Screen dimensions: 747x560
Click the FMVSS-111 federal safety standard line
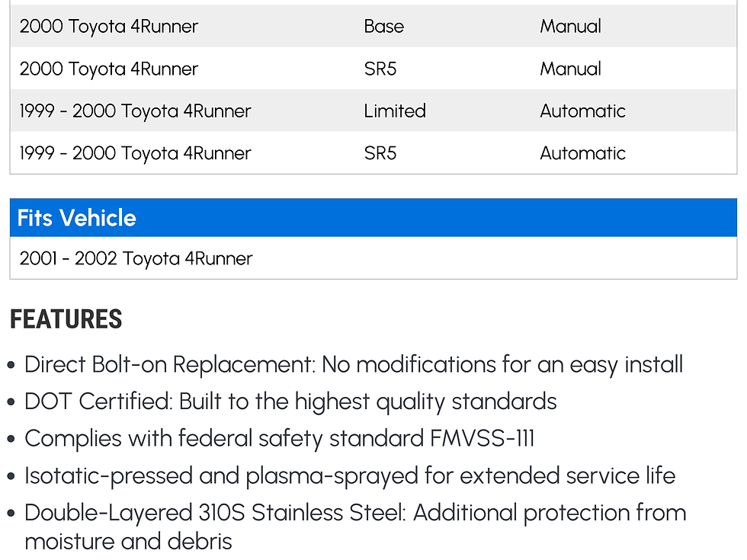279,439
